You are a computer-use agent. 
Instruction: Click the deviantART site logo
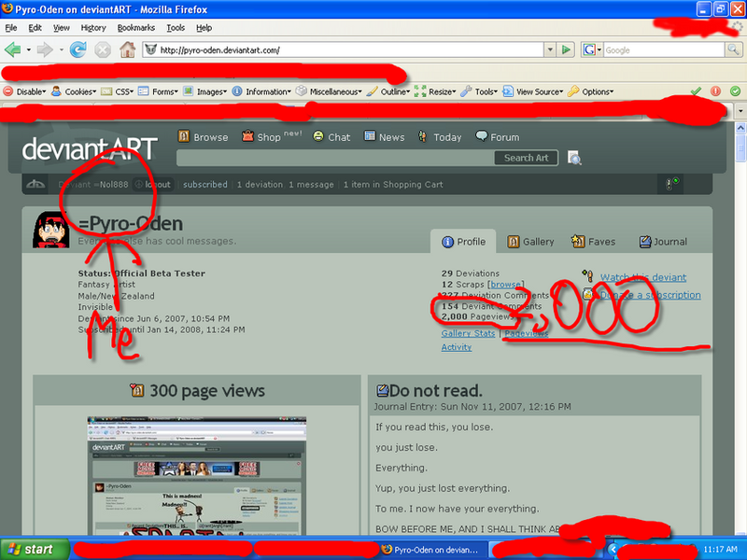tap(90, 148)
